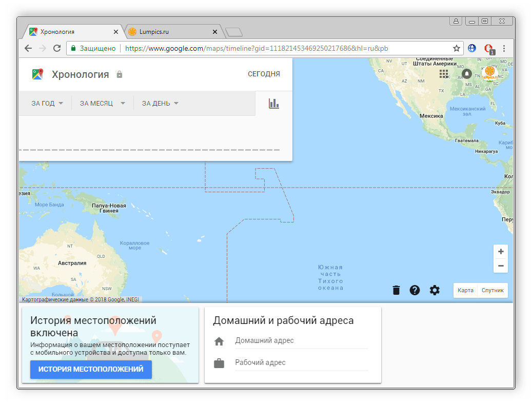The image size is (532, 406).
Task: Click the ИСТОРИЯ МЕСТОПОЛОЖЕНИЙ button
Action: tap(91, 369)
